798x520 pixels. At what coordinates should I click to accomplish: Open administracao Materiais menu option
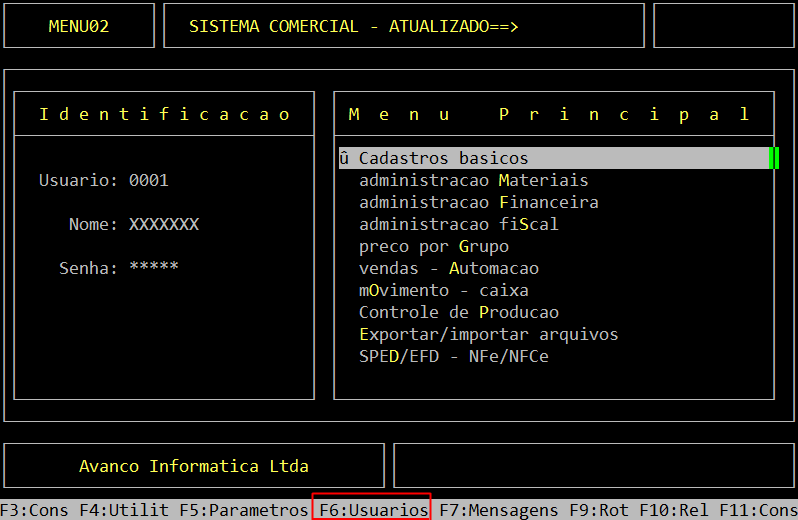click(473, 180)
